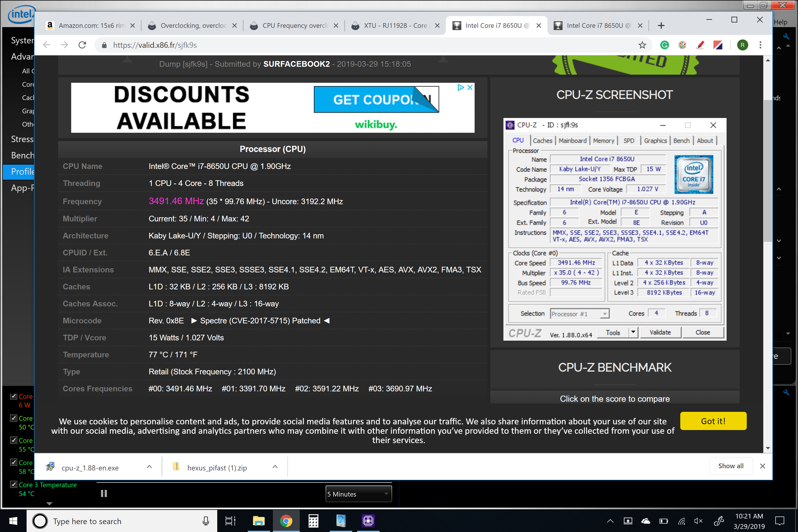Image resolution: width=798 pixels, height=532 pixels.
Task: Bookmark this page with the star icon
Action: (x=642, y=45)
